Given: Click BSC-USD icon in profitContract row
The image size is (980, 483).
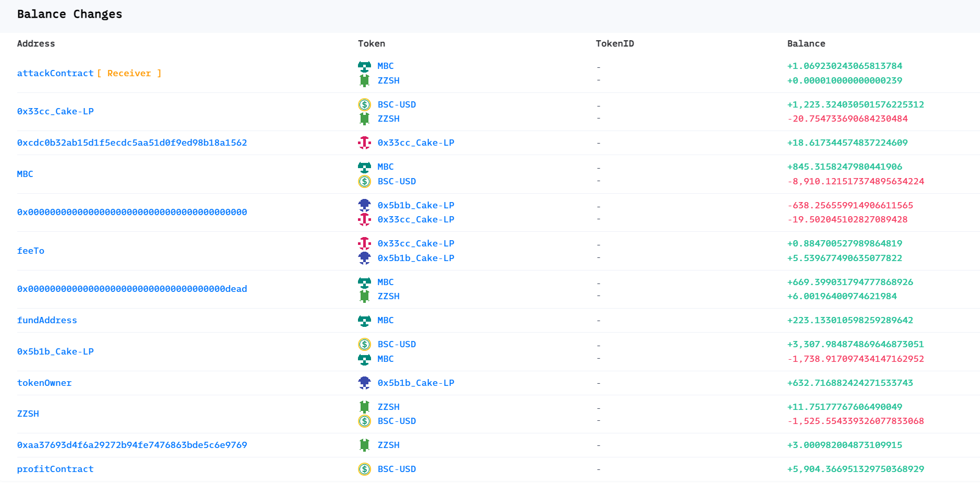Looking at the screenshot, I should pyautogui.click(x=364, y=469).
